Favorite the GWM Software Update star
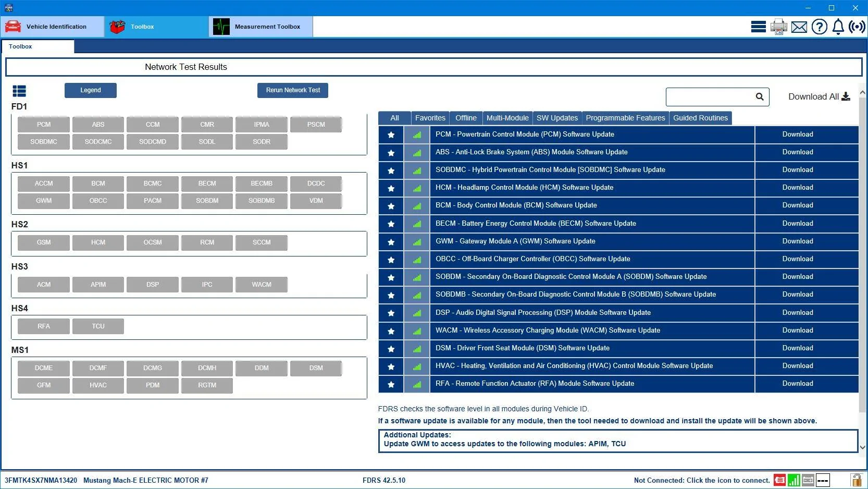Screen dimensions: 868x489 [391, 242]
